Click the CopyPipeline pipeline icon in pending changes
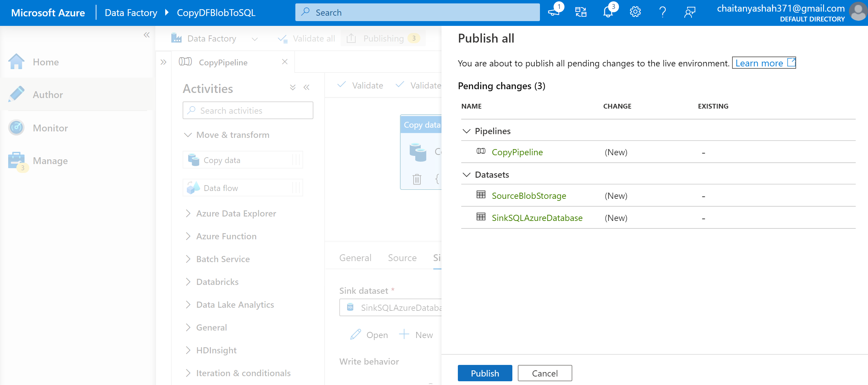Viewport: 868px width, 385px height. [481, 151]
